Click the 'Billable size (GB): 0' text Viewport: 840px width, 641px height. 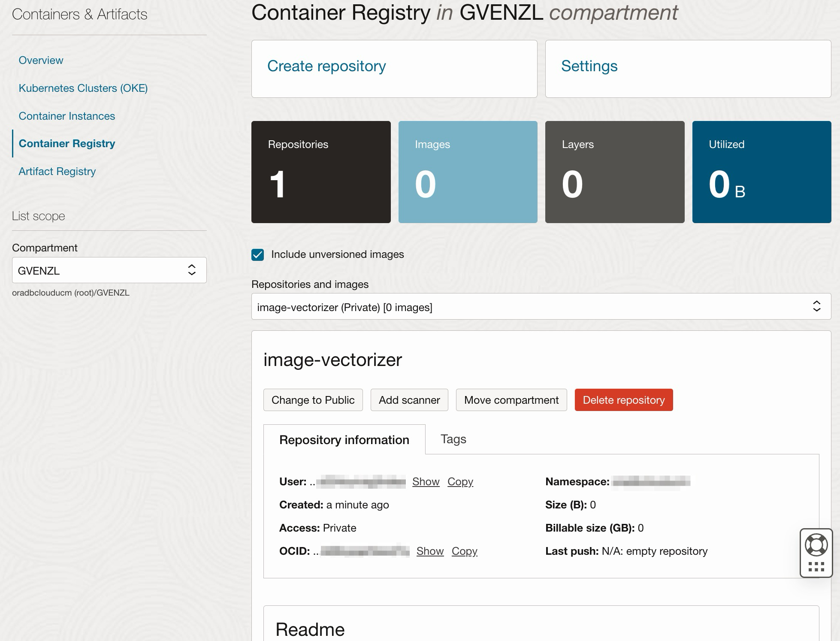[595, 528]
